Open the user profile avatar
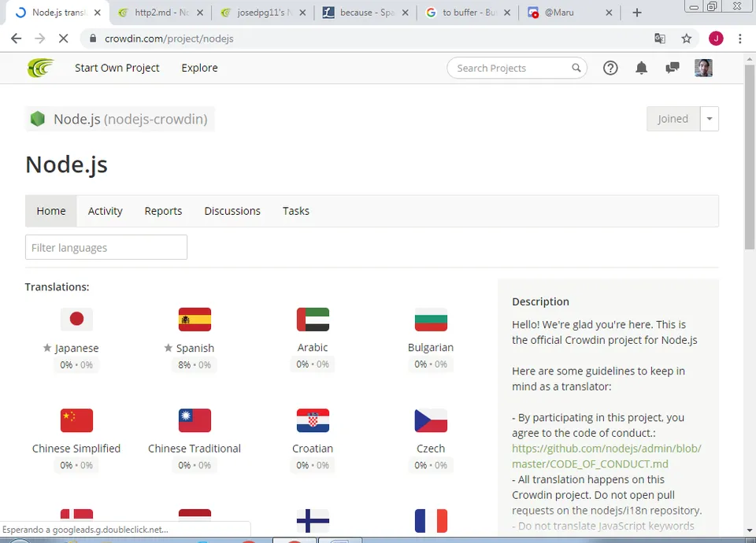 pos(703,68)
